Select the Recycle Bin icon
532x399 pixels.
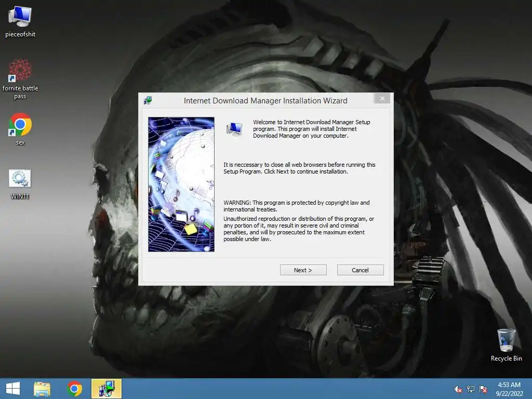506,345
